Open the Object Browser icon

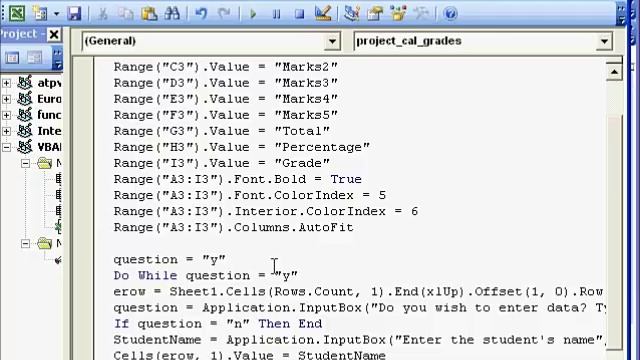click(x=398, y=14)
